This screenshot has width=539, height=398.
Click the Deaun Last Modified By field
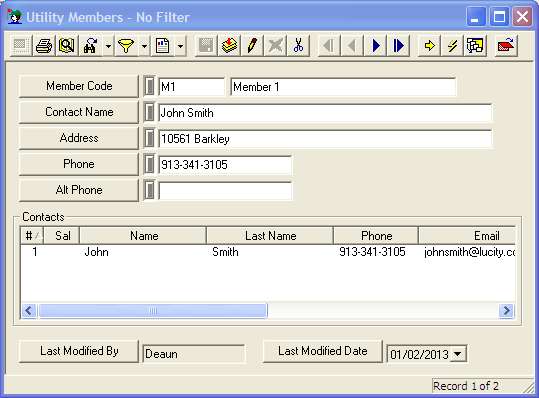[x=194, y=354]
